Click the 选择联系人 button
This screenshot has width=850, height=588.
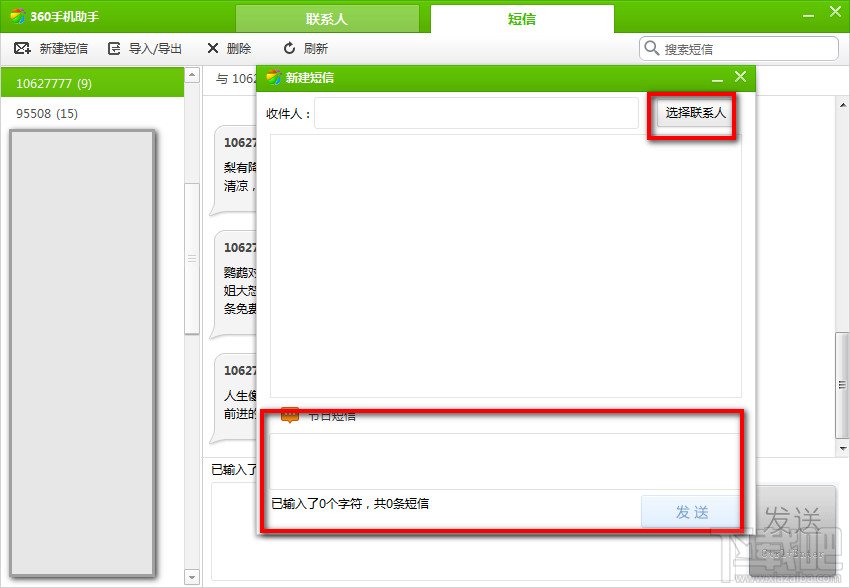coord(693,113)
